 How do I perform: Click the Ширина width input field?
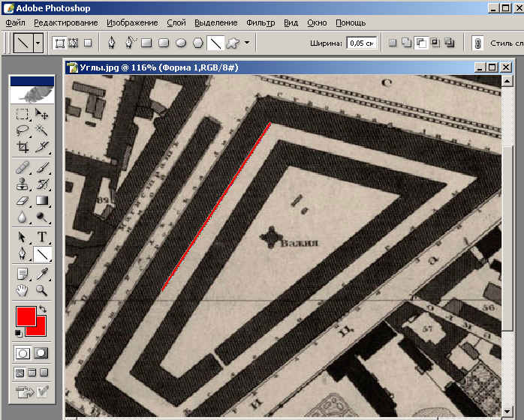(361, 43)
